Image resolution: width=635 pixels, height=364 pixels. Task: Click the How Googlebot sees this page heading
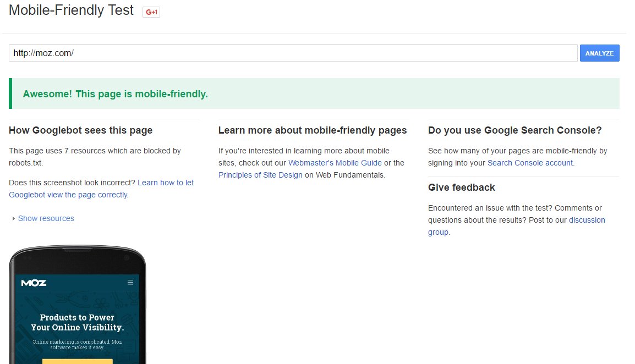80,130
